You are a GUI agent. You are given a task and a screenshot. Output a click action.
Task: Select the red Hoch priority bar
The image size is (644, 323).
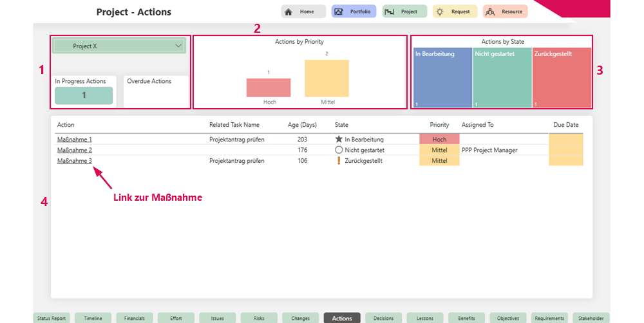[268, 88]
